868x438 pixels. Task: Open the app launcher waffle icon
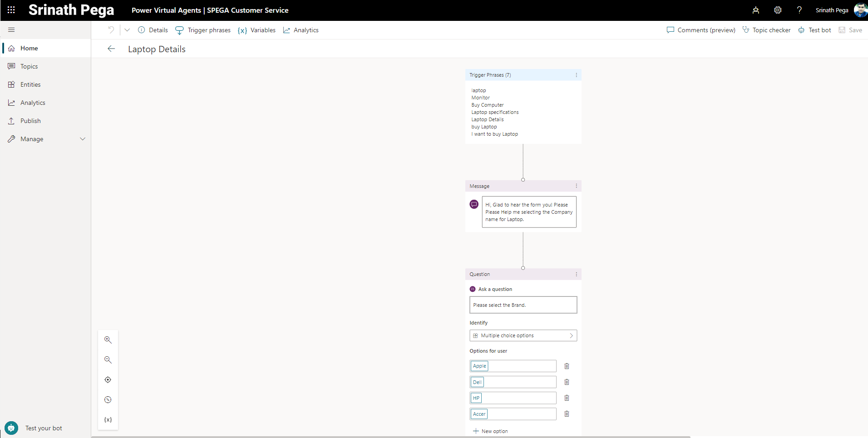click(x=11, y=10)
